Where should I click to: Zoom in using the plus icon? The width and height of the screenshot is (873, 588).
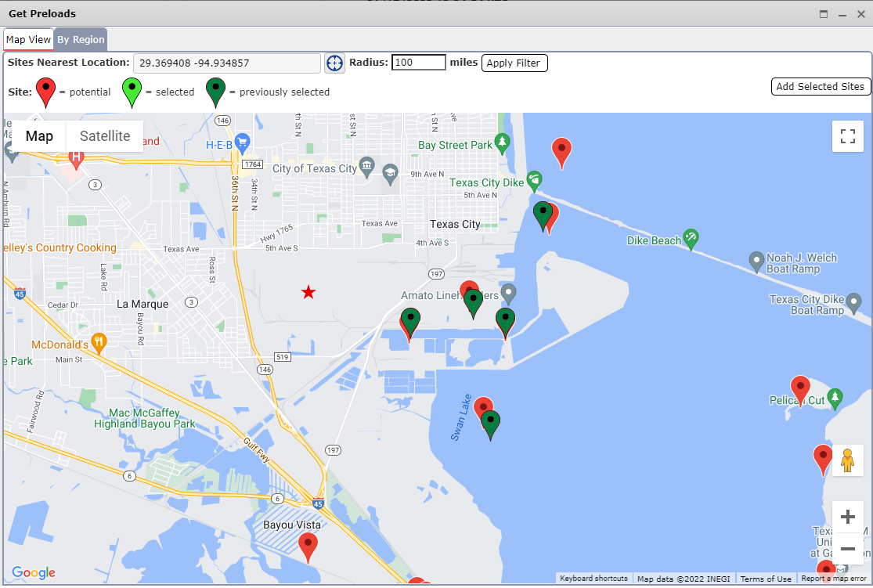848,516
